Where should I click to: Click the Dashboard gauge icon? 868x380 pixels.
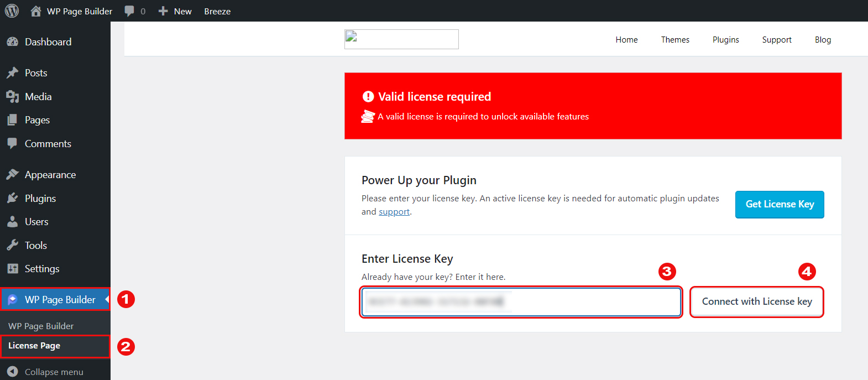tap(12, 42)
